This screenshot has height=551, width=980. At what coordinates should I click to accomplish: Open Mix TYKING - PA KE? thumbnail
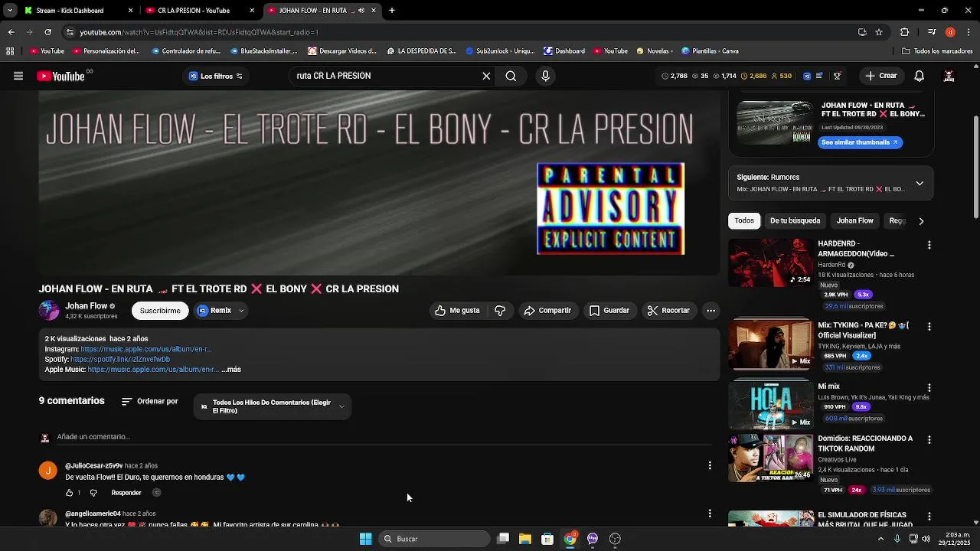[770, 344]
